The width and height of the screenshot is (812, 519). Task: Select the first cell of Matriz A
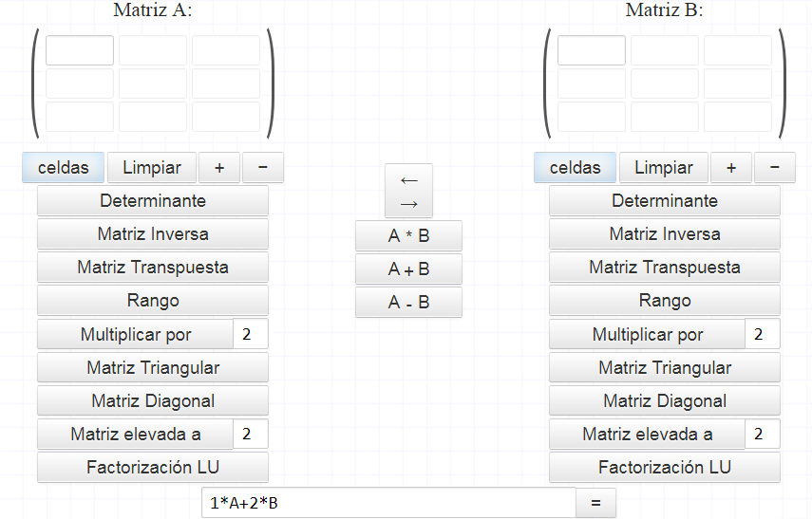[x=80, y=50]
